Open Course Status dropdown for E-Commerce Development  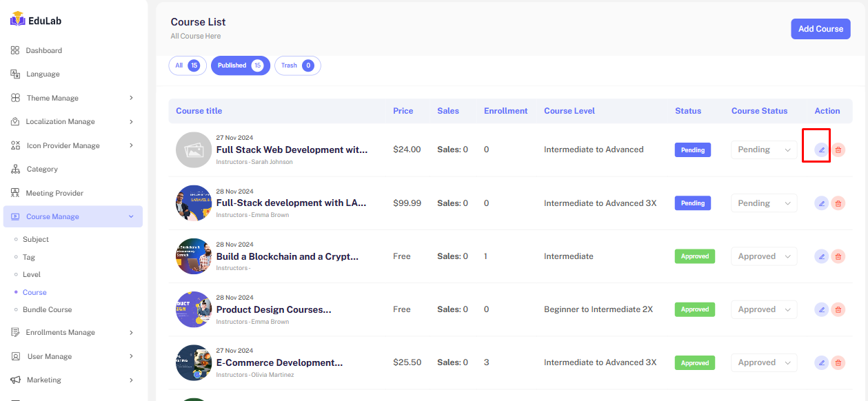point(764,362)
